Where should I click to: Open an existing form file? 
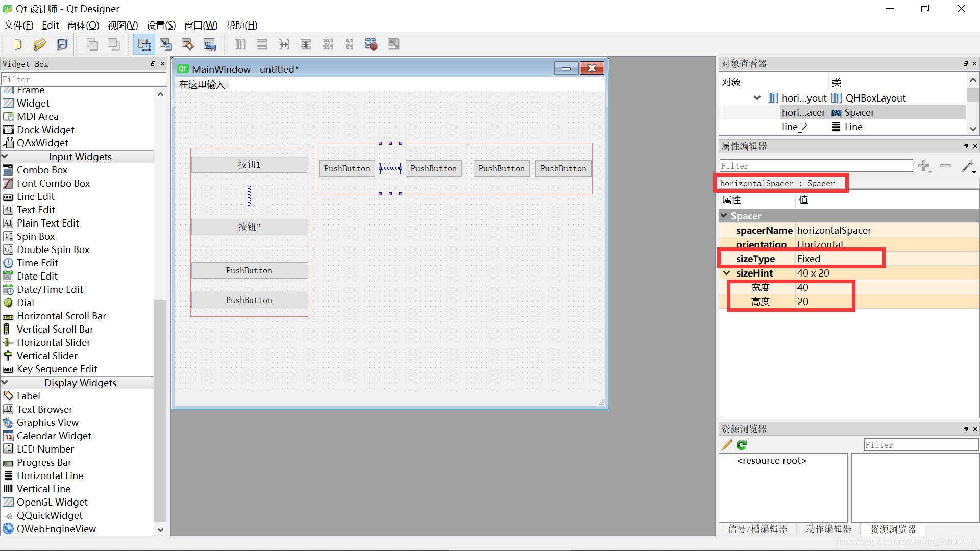click(x=40, y=44)
